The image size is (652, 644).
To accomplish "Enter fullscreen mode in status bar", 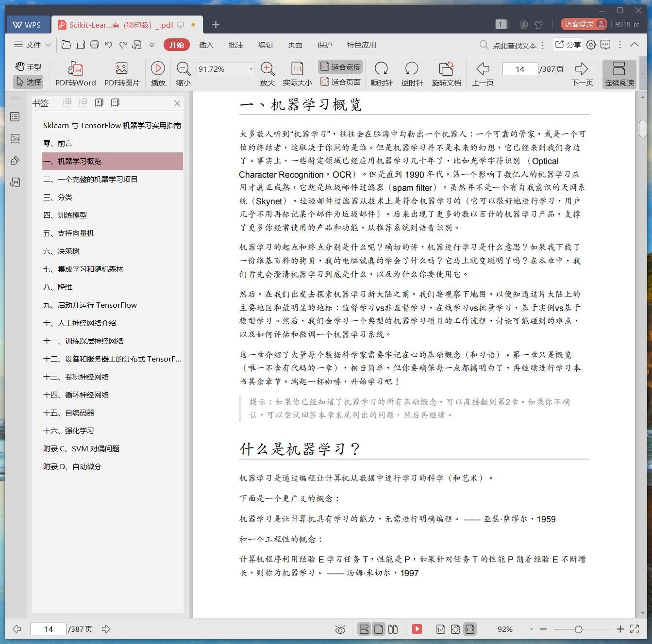I will click(635, 629).
